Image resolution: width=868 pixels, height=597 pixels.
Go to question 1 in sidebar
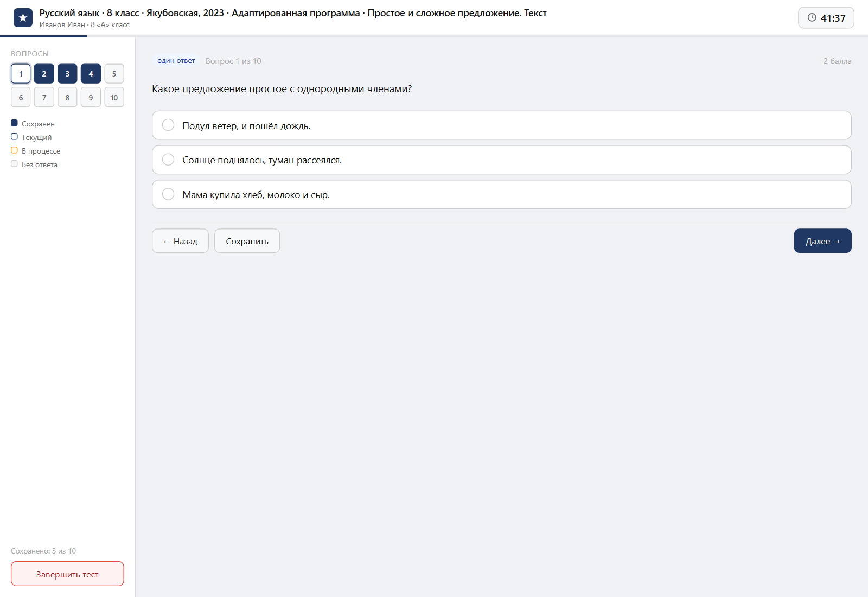pyautogui.click(x=21, y=74)
